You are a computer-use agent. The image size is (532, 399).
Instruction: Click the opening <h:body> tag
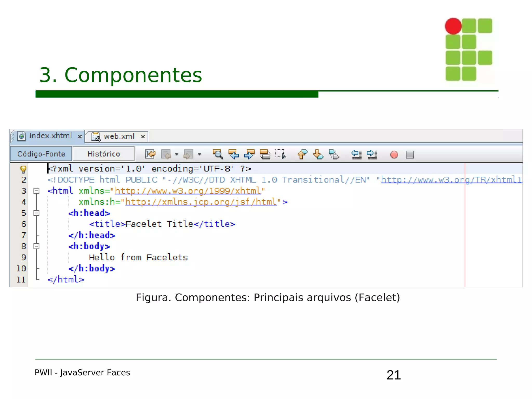(89, 246)
